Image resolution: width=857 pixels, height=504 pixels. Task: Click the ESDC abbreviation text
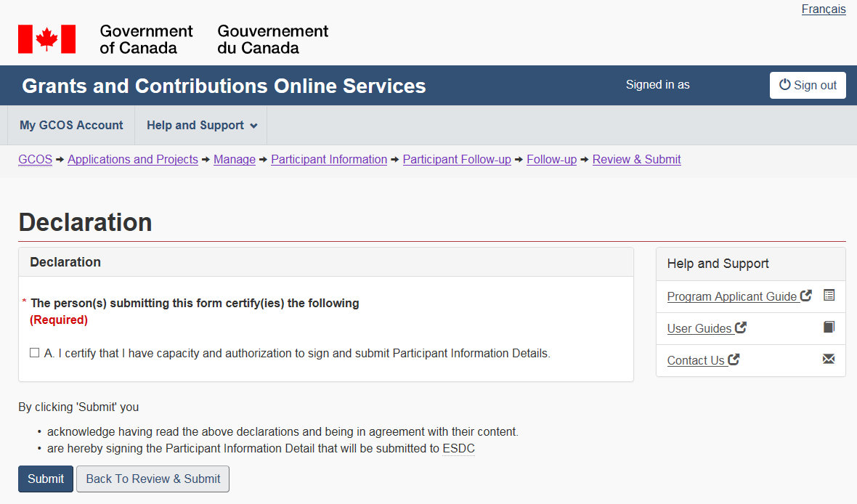coord(458,449)
